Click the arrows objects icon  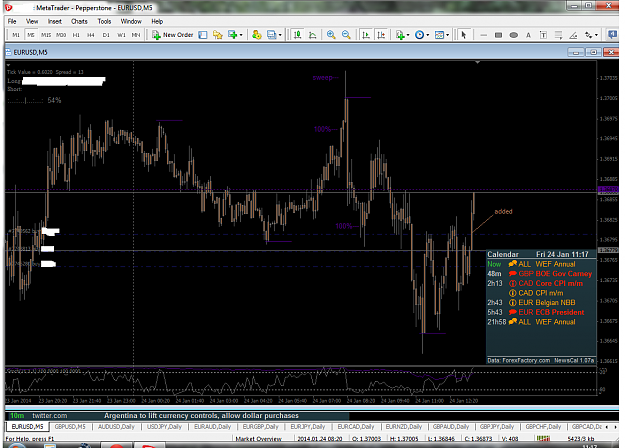(588, 35)
